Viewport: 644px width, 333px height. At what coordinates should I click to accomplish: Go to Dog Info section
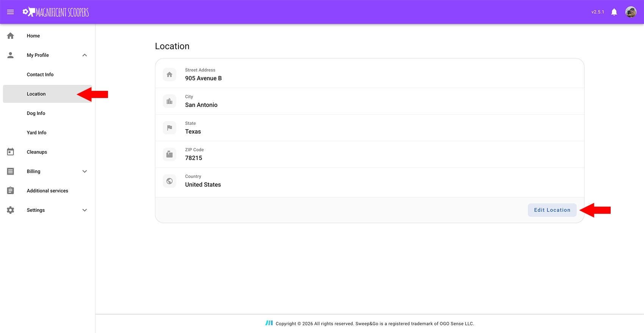pos(36,113)
